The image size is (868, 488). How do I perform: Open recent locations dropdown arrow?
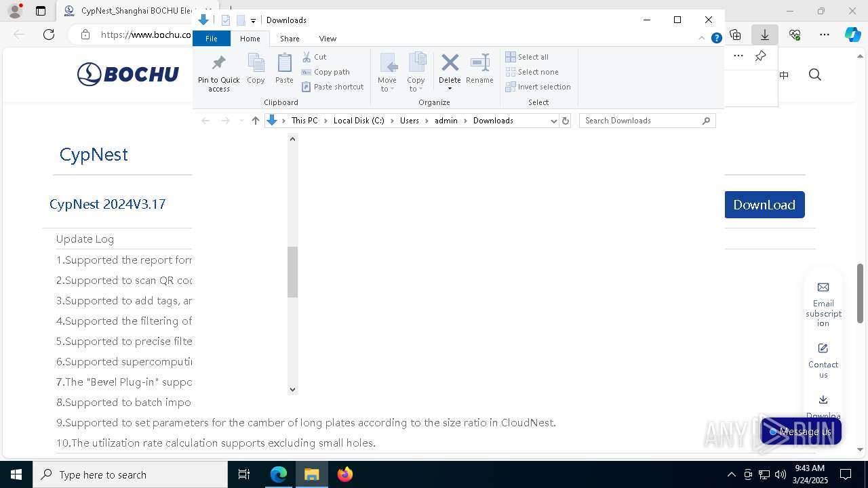(x=241, y=121)
